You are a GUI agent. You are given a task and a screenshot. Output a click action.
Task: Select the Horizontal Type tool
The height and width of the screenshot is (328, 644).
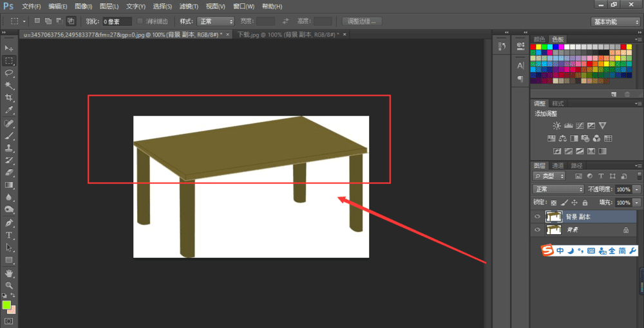click(x=9, y=235)
